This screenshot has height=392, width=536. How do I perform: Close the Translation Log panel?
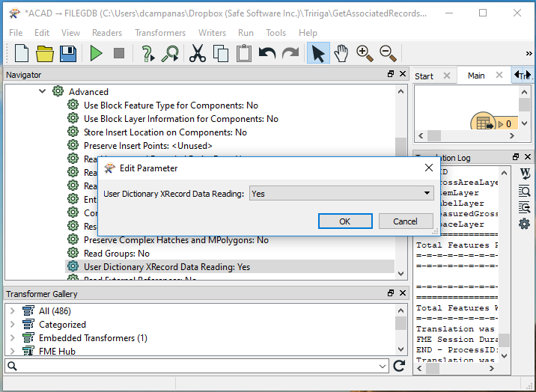[528, 157]
